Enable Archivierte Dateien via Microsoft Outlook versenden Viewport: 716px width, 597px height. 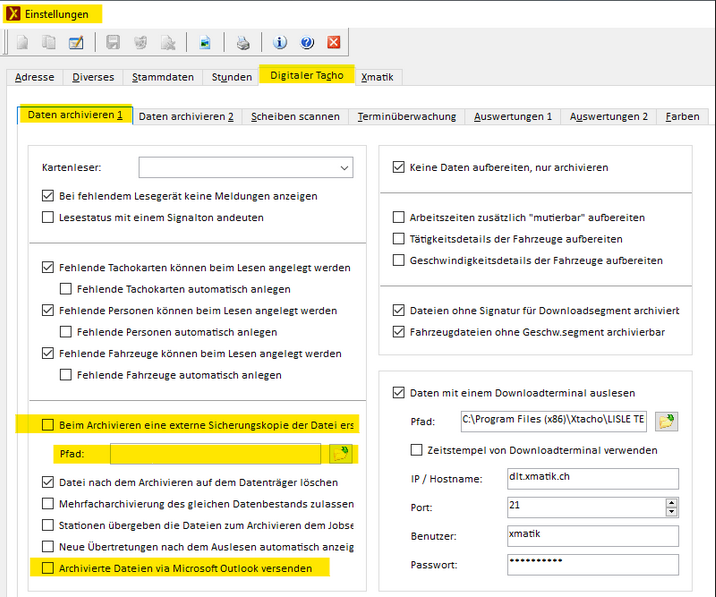point(48,568)
